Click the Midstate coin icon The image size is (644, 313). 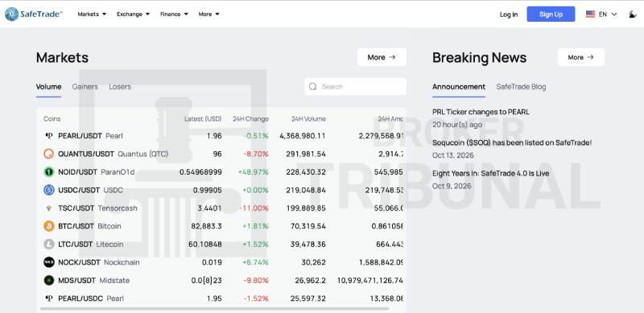tap(49, 281)
